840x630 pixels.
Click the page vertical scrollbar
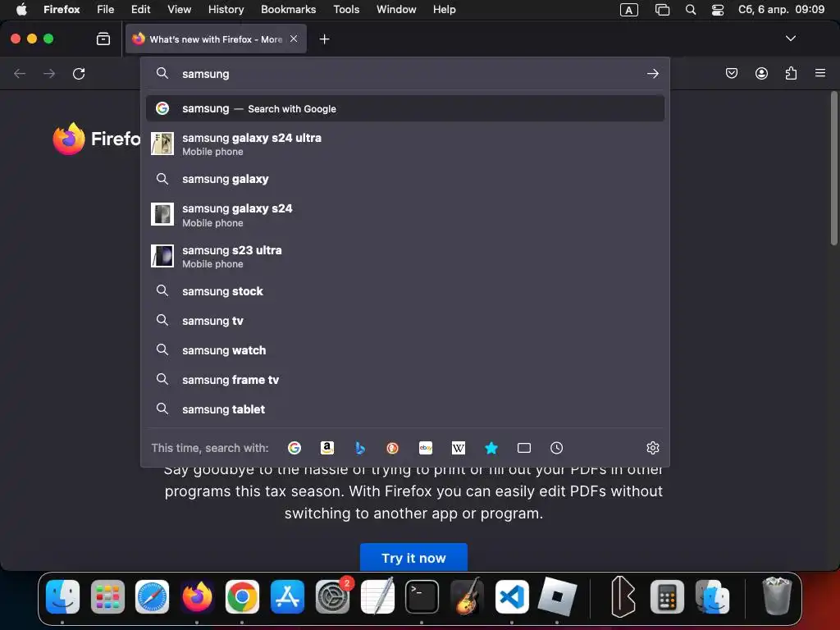[x=833, y=169]
